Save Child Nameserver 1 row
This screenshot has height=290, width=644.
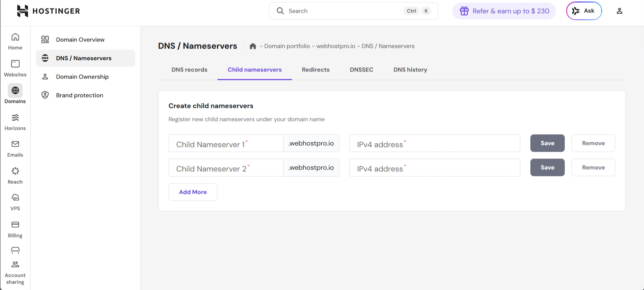coord(547,143)
